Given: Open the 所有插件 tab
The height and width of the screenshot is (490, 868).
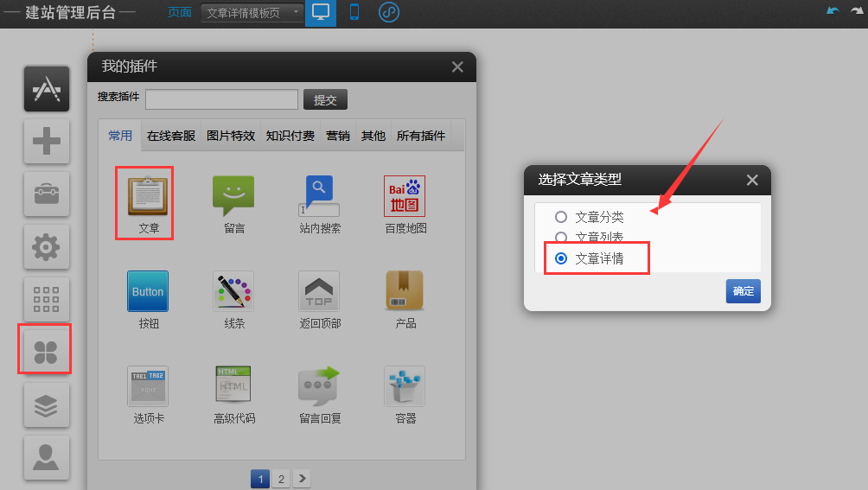Looking at the screenshot, I should [420, 136].
